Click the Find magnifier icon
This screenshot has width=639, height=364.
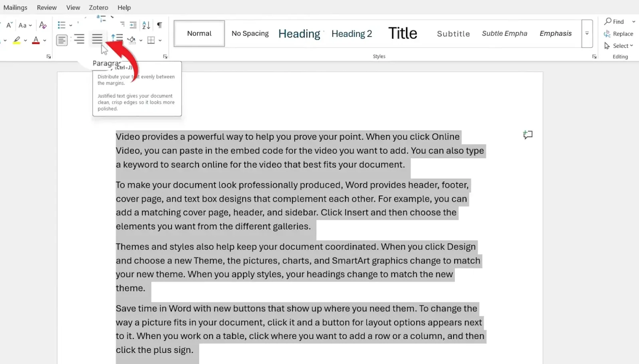pyautogui.click(x=608, y=21)
